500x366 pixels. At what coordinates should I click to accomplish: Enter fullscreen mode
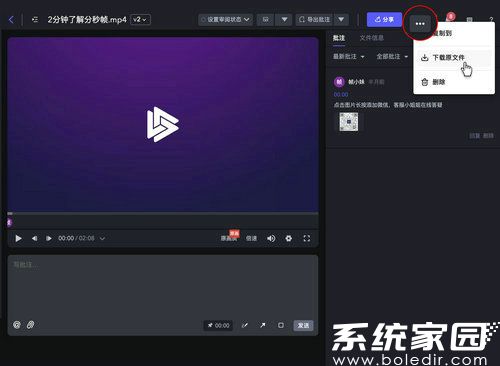(307, 238)
